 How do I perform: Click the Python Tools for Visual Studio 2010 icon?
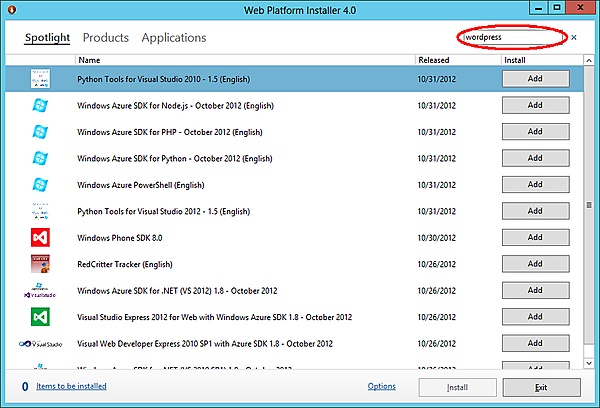click(x=40, y=78)
